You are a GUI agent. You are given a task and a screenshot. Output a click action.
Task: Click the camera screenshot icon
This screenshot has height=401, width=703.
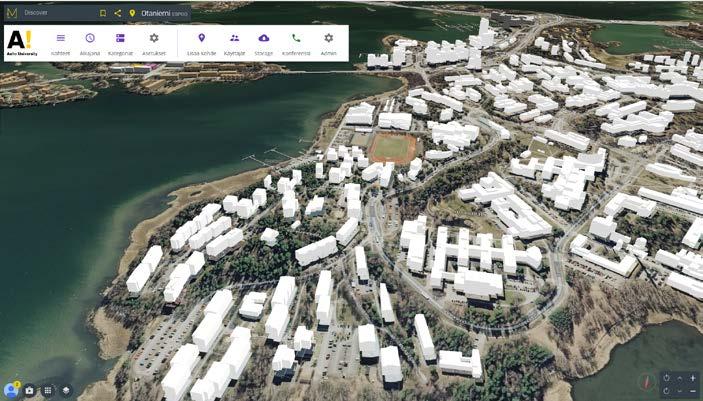[29, 391]
